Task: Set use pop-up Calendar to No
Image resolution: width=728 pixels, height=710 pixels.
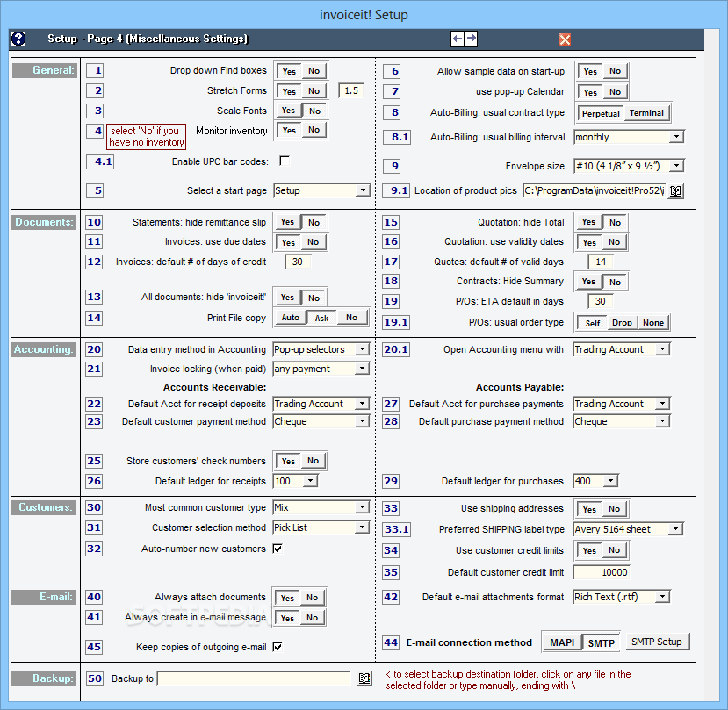Action: point(615,92)
